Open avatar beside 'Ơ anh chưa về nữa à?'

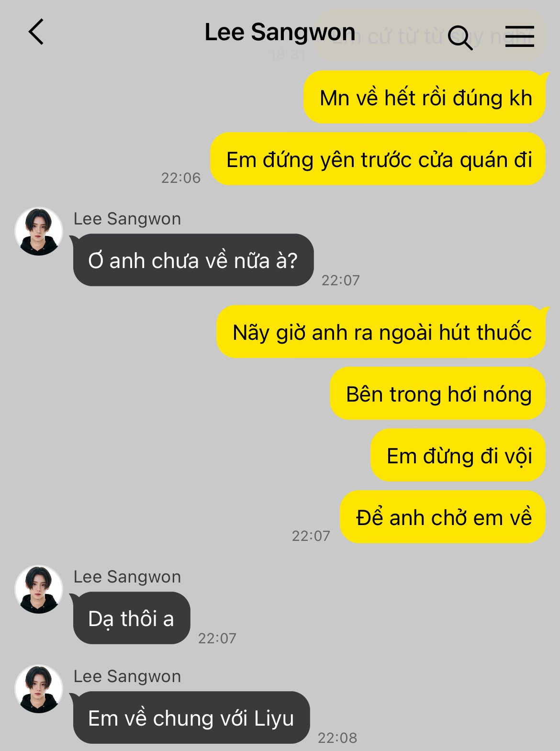[39, 231]
